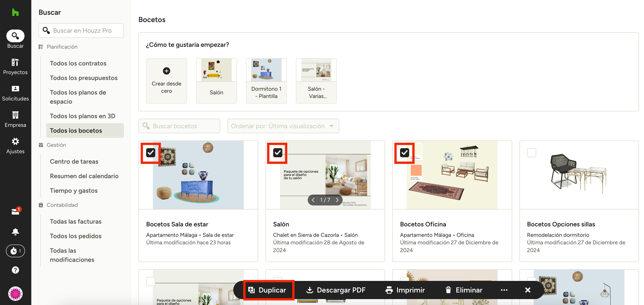Open Proyectos from the left rail
The image size is (644, 305).
(15, 67)
